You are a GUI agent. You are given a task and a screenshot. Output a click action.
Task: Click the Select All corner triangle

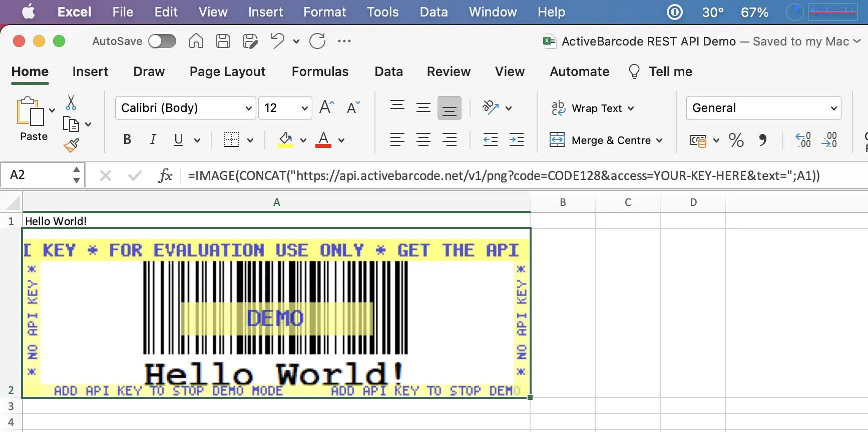coord(12,202)
